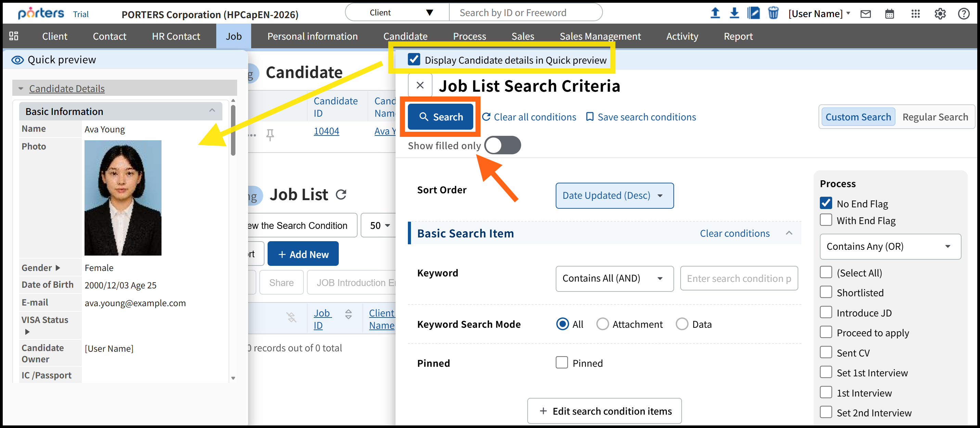Toggle the Show filled only switch
980x428 pixels.
(x=502, y=145)
